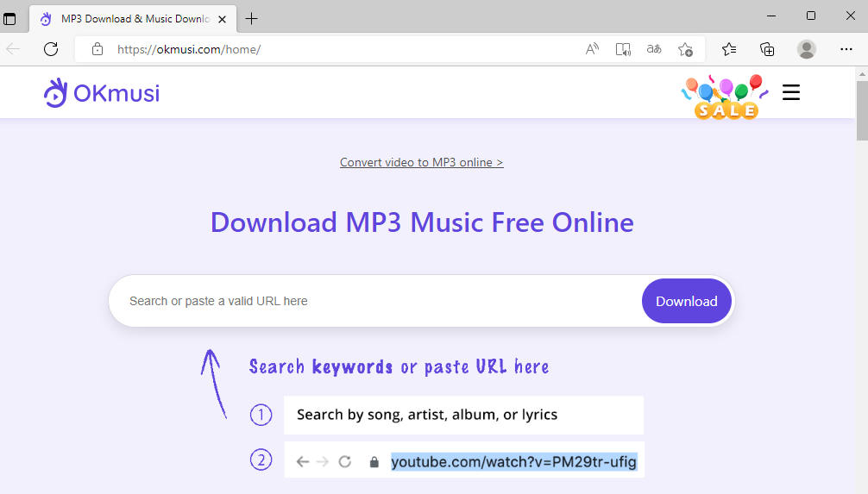Open Collections panel

pos(767,49)
